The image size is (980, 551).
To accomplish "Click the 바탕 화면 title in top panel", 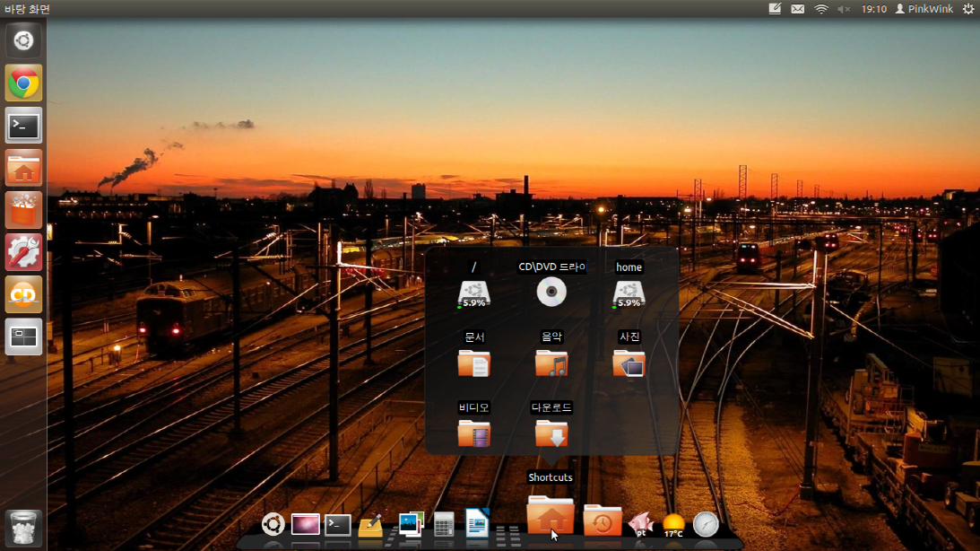I will coord(28,9).
